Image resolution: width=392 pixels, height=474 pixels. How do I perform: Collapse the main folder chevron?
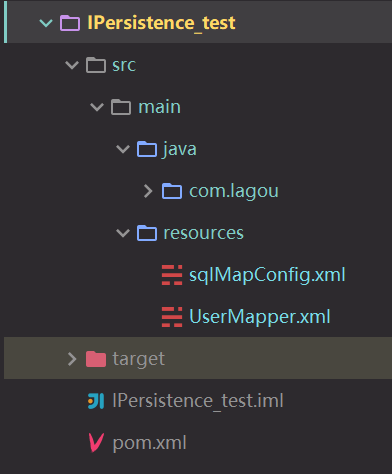[x=97, y=107]
